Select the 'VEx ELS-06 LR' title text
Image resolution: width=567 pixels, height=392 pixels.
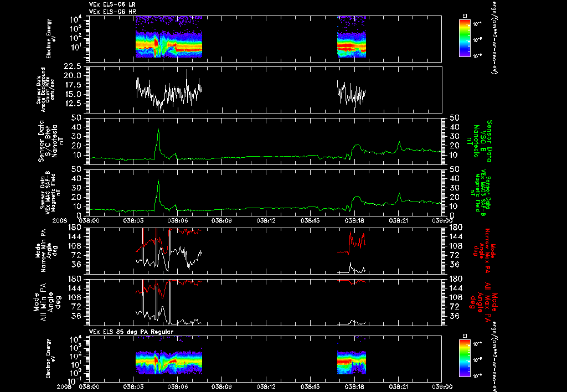pos(112,4)
